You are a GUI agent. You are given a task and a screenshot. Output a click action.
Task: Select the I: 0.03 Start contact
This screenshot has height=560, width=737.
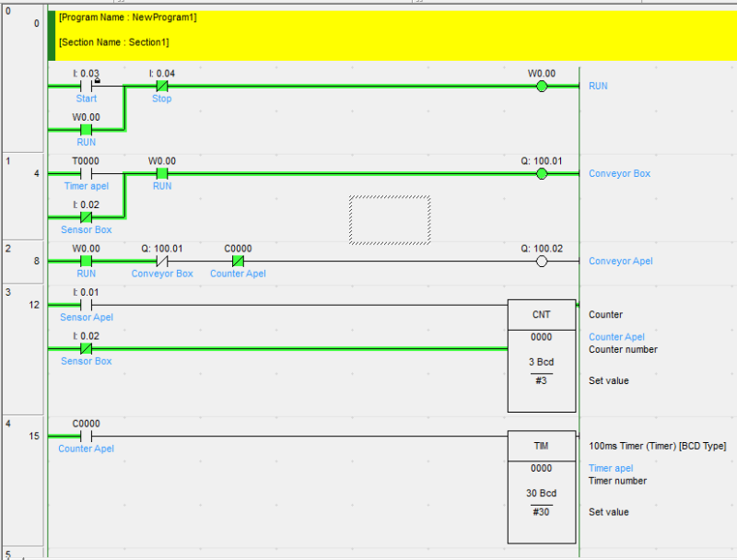tap(86, 87)
